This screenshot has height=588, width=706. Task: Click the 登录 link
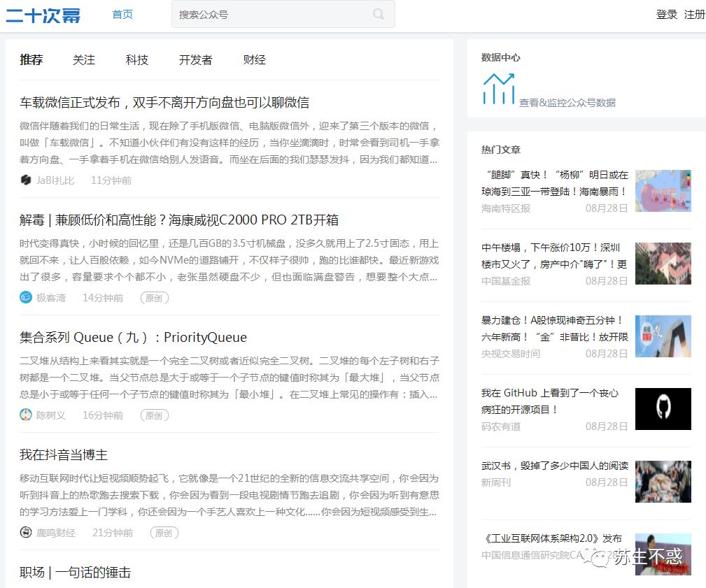[666, 15]
